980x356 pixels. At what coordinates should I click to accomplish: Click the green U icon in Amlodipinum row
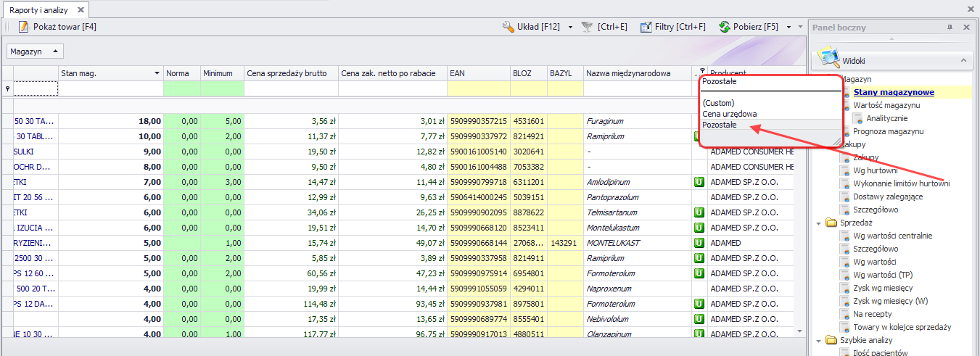[x=699, y=183]
